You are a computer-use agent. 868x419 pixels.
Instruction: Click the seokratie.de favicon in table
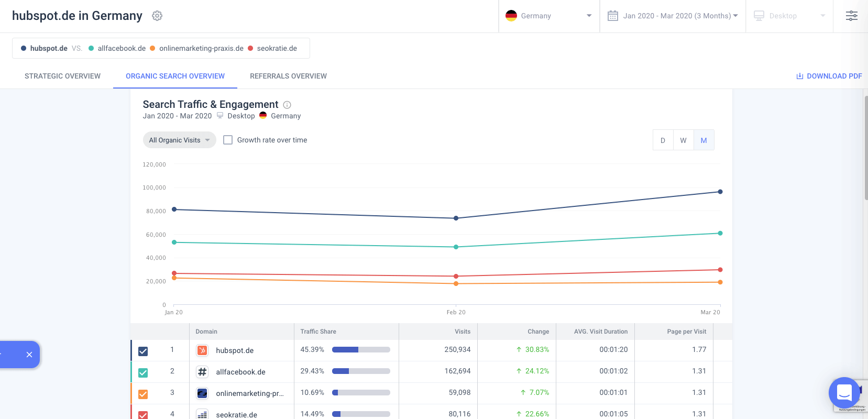click(202, 414)
